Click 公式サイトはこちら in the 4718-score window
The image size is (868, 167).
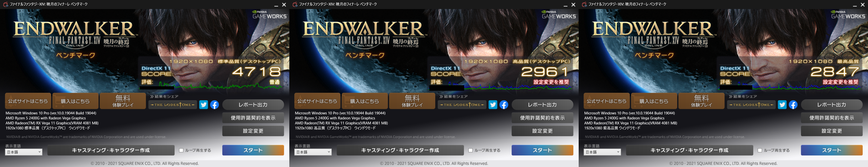(x=28, y=101)
